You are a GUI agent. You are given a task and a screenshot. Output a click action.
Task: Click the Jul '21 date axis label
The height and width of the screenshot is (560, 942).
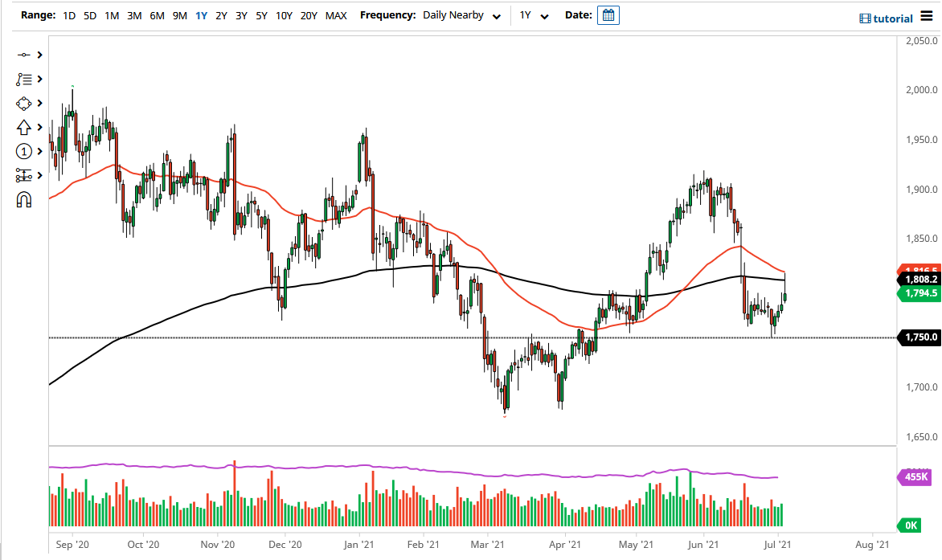coord(778,545)
